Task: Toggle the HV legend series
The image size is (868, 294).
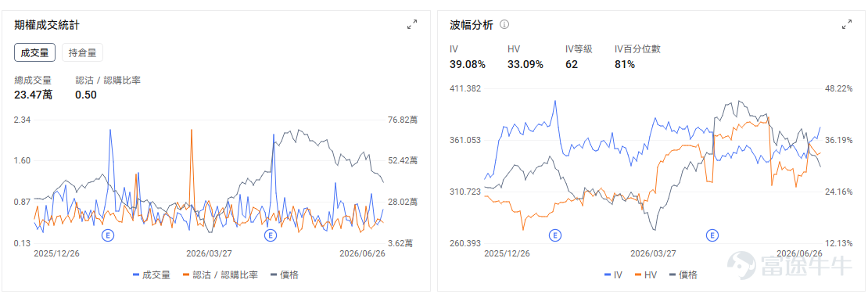Action: [645, 274]
